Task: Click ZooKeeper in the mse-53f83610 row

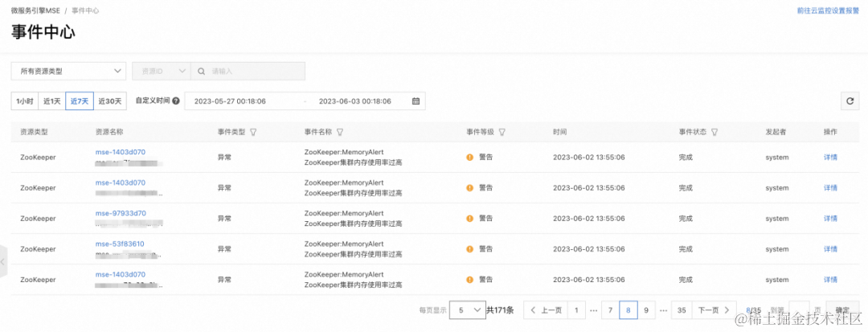Action: 39,249
